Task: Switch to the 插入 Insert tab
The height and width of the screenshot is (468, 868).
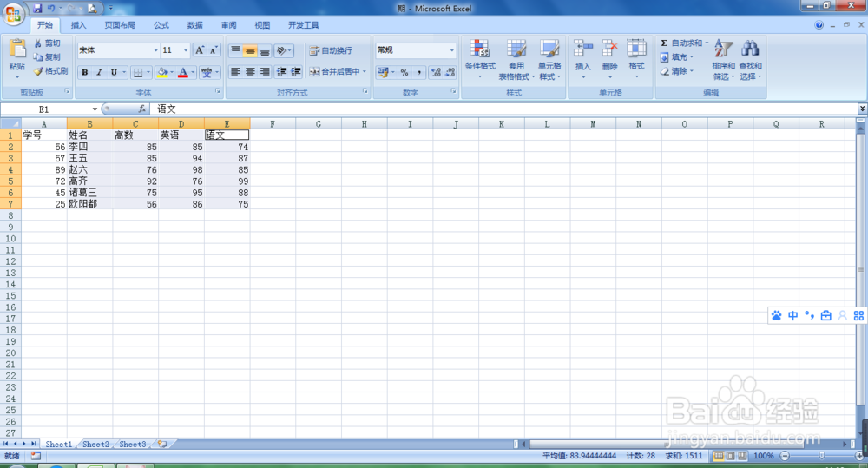Action: pyautogui.click(x=78, y=25)
